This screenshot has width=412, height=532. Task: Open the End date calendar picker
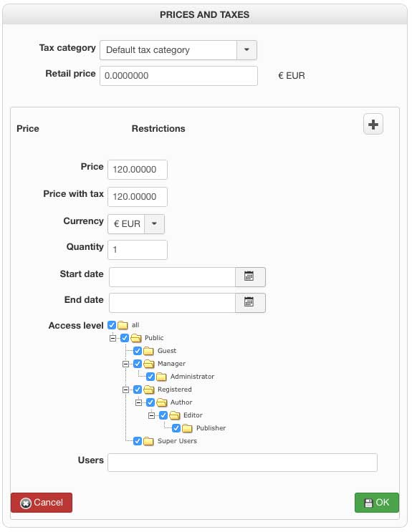point(249,302)
